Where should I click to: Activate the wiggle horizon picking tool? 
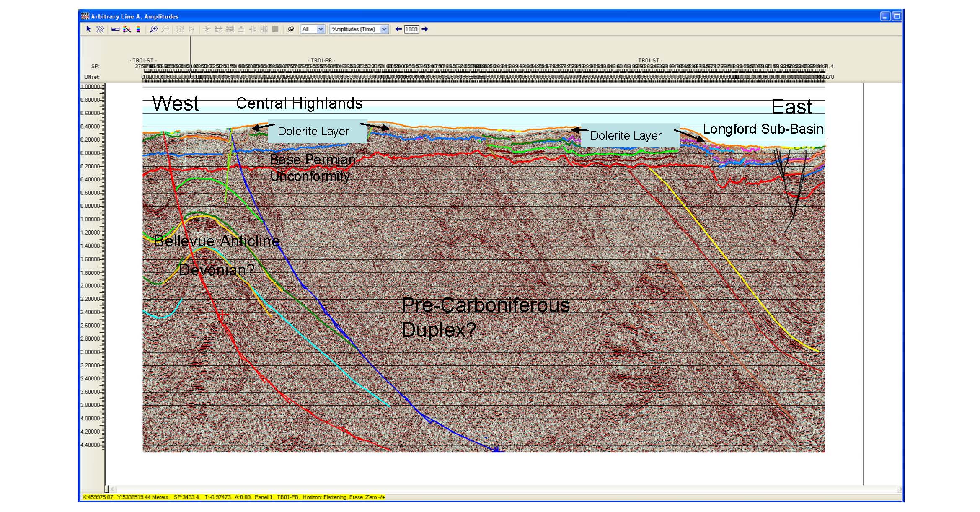100,29
